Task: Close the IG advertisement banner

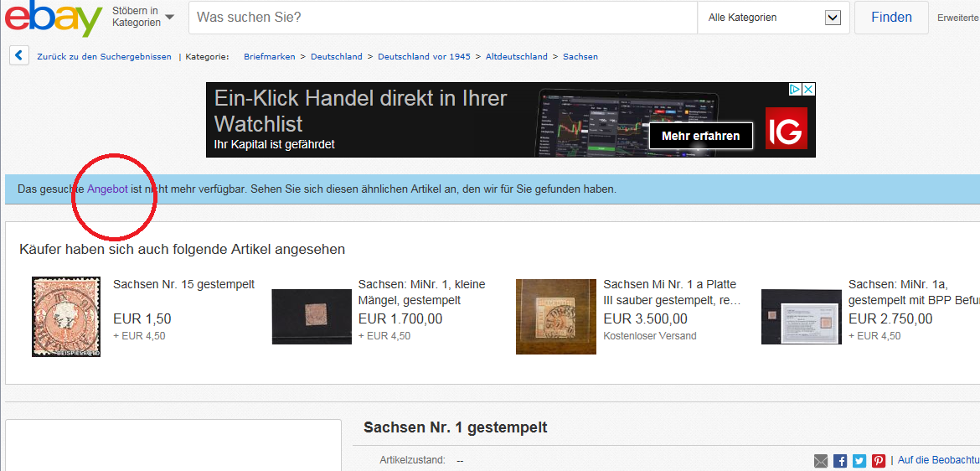Action: click(808, 89)
